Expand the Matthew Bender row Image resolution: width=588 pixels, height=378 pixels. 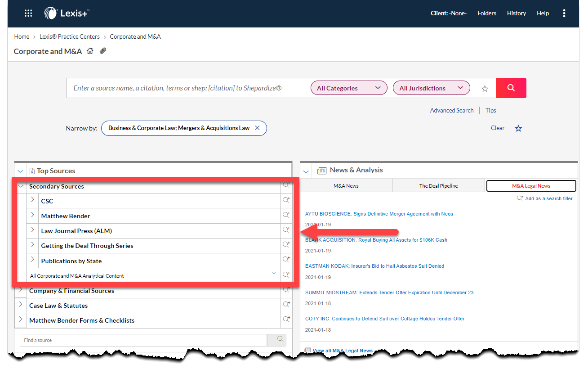click(32, 215)
